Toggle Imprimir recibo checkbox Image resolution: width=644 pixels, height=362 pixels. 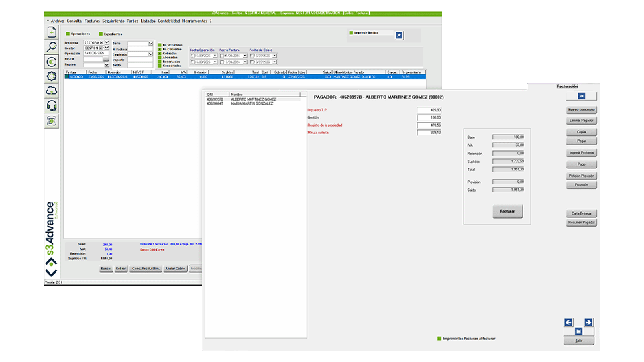pyautogui.click(x=351, y=32)
